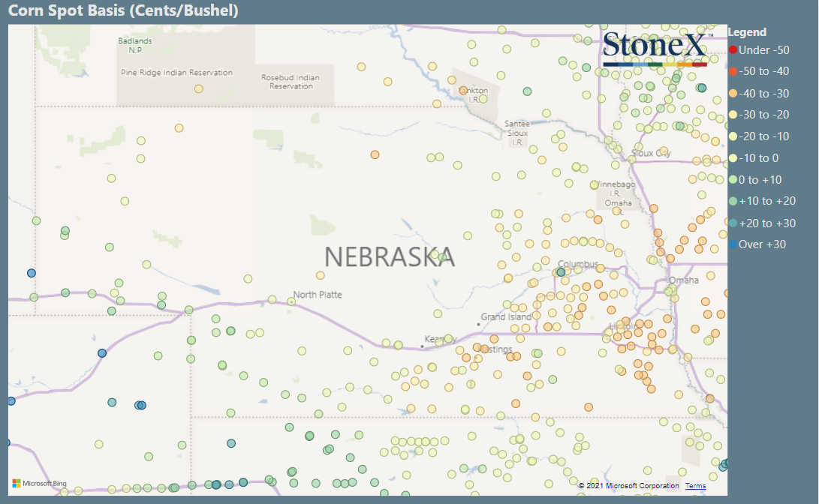Click the Sioux City label
This screenshot has width=819, height=504.
tap(651, 154)
